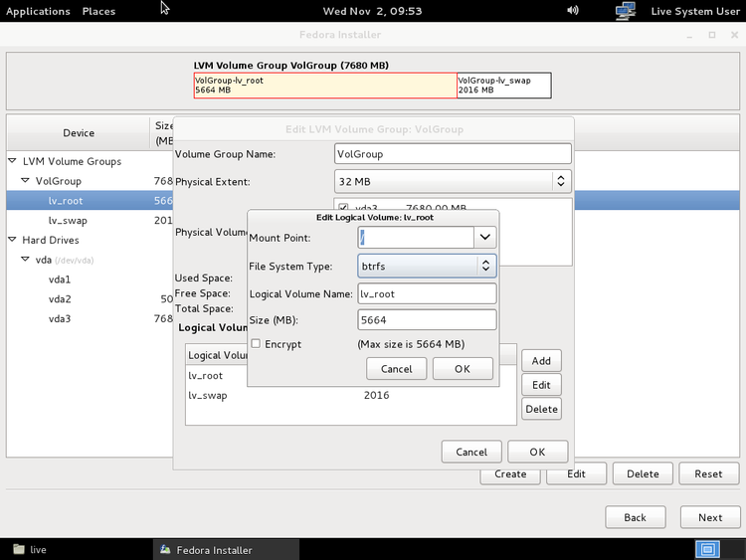Click the network connection icon in top bar
Screen dimensions: 746x560
[626, 11]
